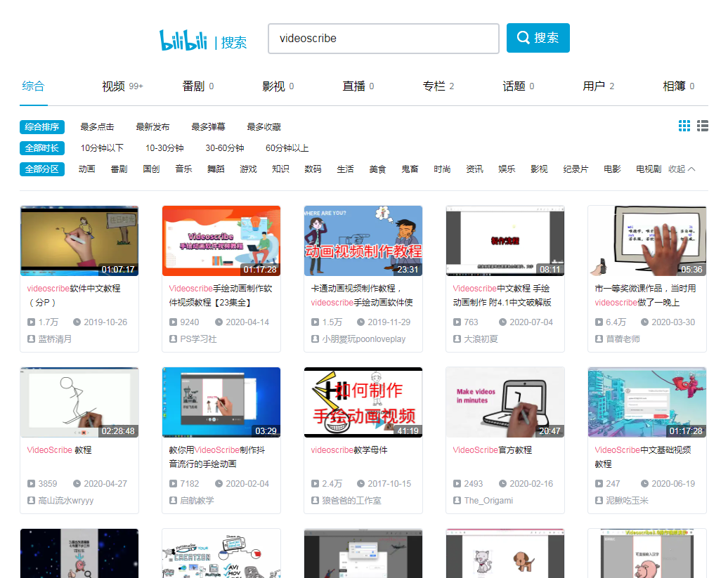The height and width of the screenshot is (578, 728).
Task: Switch to 番剧 tab
Action: coord(197,86)
